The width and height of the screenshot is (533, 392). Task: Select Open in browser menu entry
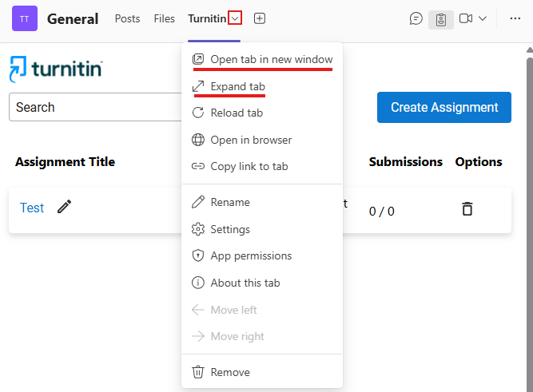pos(262,140)
